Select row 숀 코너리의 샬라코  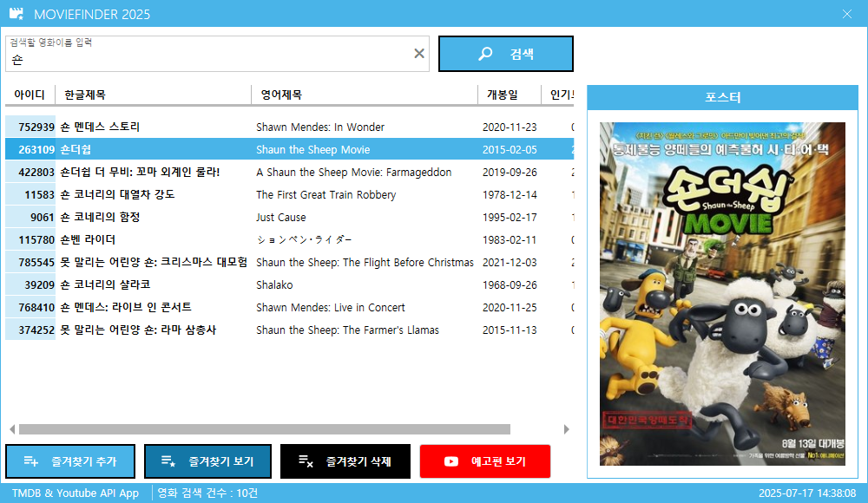tap(290, 285)
